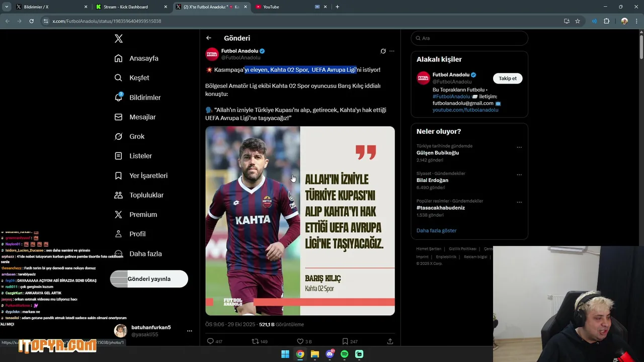
Task: Bookmark page with star icon
Action: (x=578, y=21)
